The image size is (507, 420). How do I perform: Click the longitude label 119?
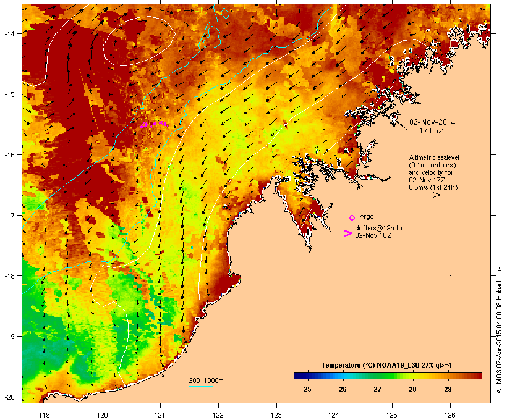45,415
